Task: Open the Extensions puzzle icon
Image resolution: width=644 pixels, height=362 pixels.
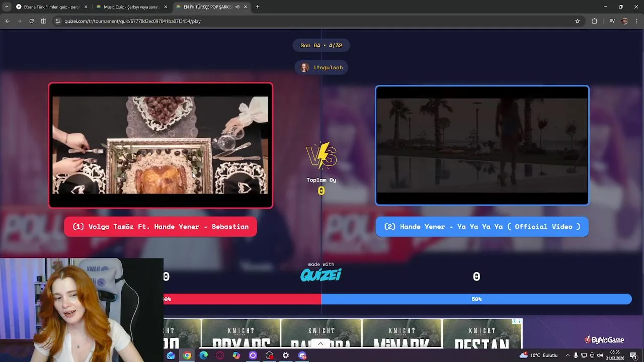Action: coord(595,21)
